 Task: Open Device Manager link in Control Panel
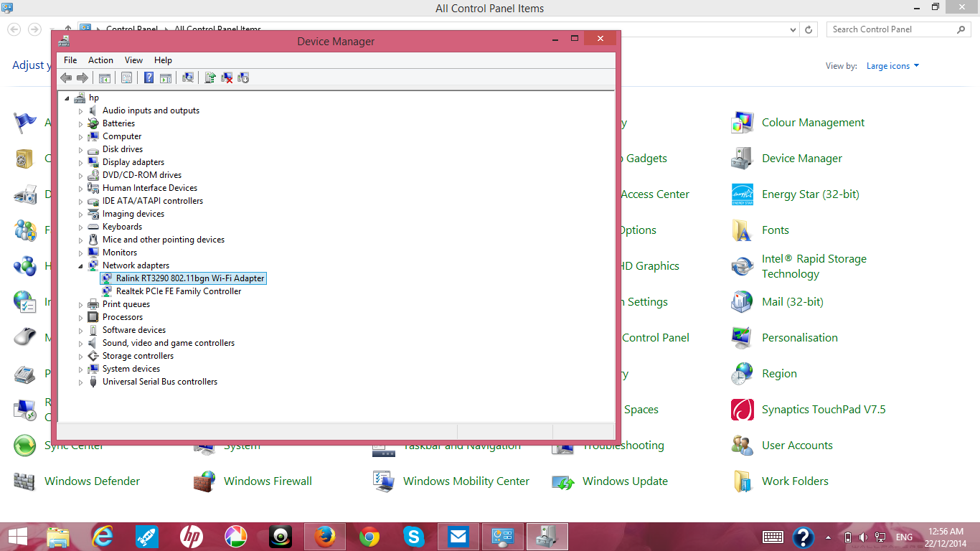[802, 159]
